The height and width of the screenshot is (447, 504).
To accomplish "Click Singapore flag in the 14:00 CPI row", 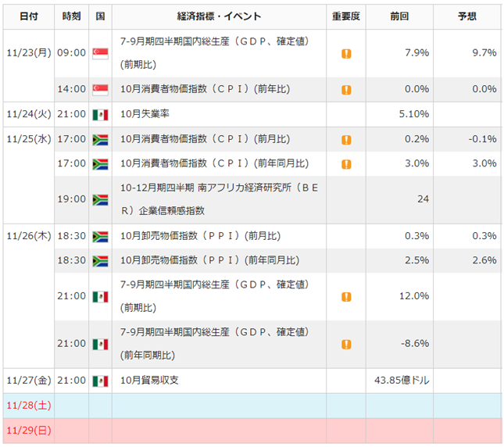I will (x=100, y=89).
